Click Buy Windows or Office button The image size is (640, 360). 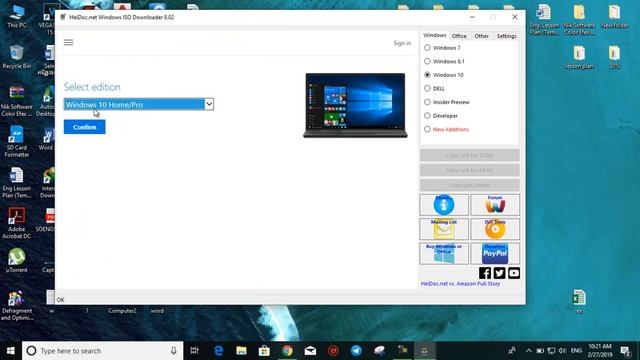tap(444, 253)
